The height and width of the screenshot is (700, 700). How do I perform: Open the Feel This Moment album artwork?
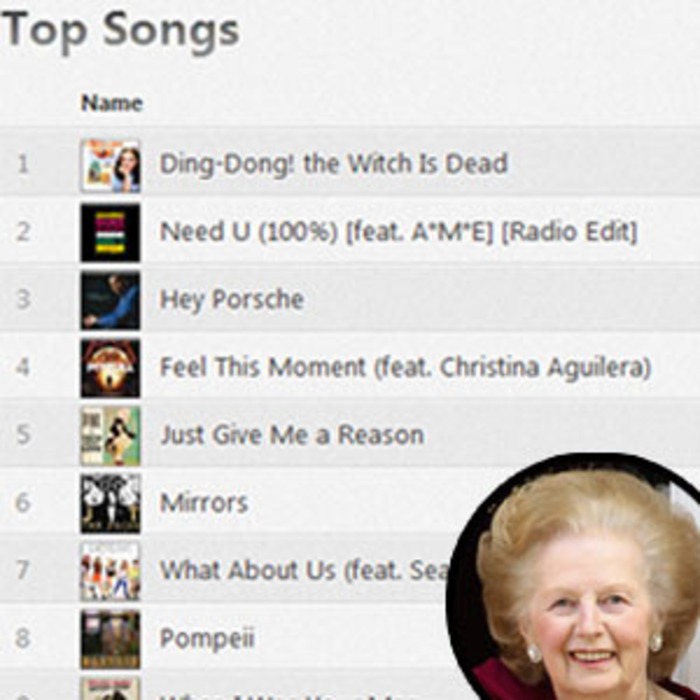point(110,368)
